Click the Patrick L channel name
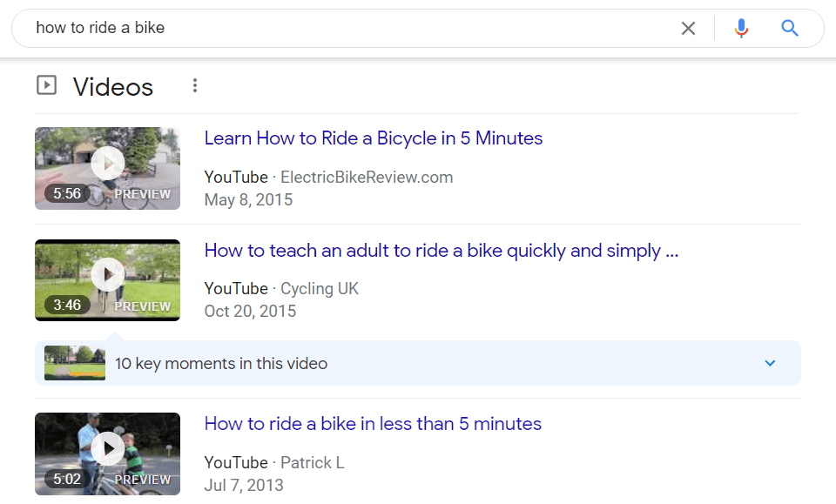The height and width of the screenshot is (504, 836). pos(313,462)
